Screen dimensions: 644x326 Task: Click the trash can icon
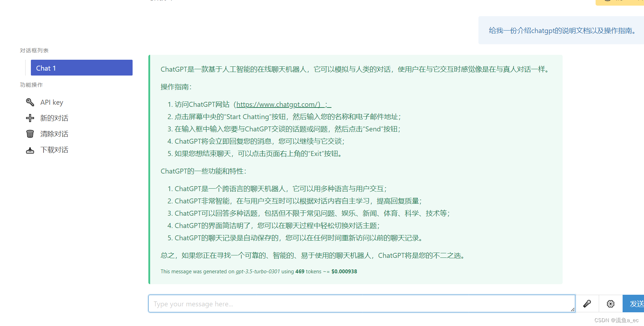[x=30, y=134]
